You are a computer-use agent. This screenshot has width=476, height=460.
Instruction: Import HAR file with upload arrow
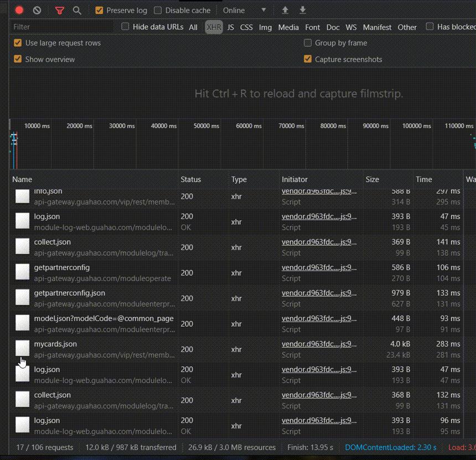click(x=285, y=10)
